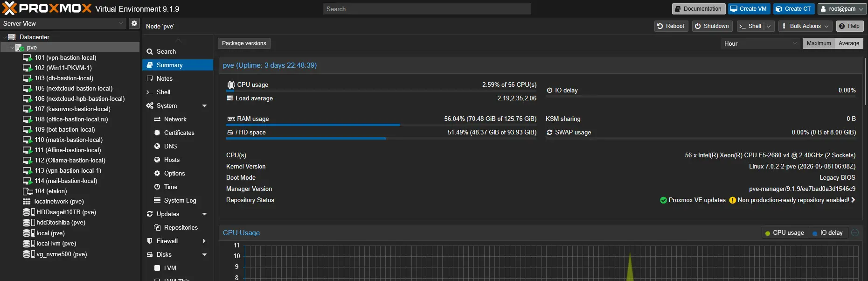Viewport: 868px width, 281px height.
Task: Click Package versions button
Action: tap(244, 43)
